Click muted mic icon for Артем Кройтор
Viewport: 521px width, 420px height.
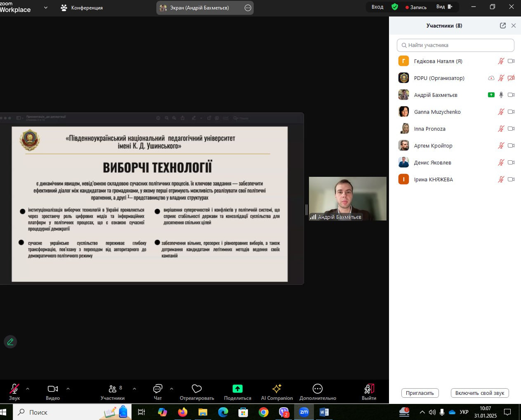(x=501, y=145)
